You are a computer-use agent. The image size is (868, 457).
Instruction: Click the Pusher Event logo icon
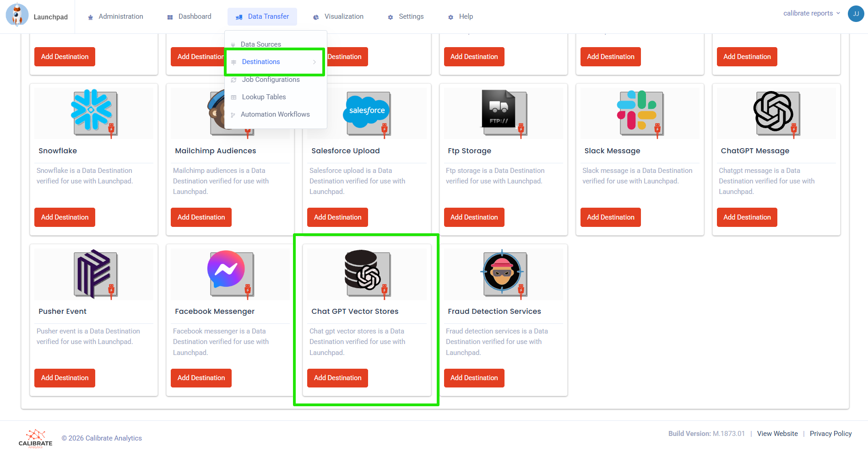pyautogui.click(x=94, y=274)
